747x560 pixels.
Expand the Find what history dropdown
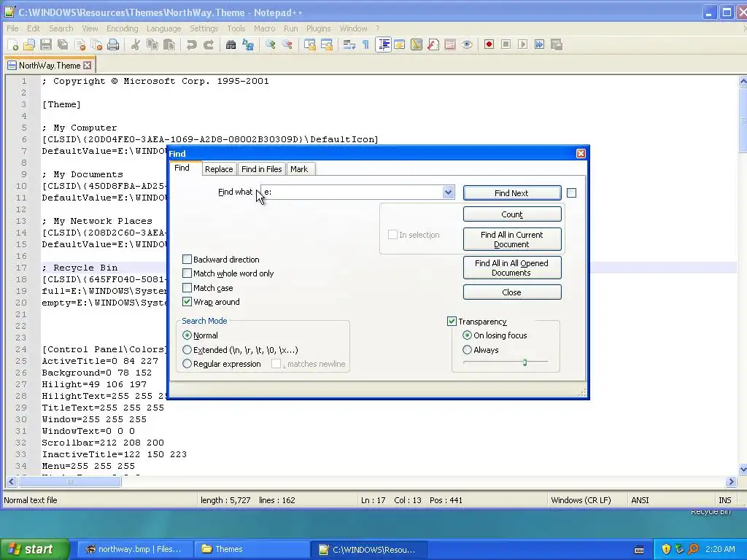[x=448, y=192]
